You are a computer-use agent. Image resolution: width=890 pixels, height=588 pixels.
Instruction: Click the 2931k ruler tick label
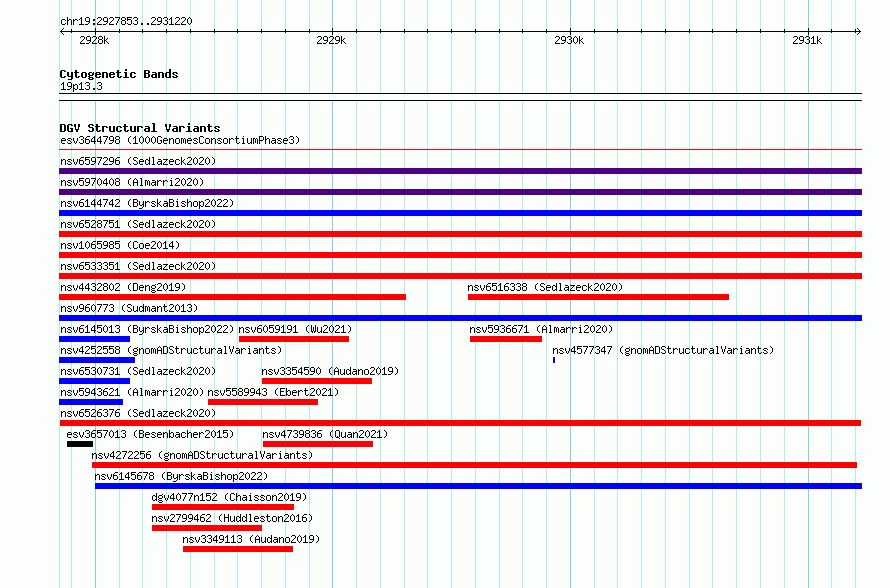coord(807,40)
